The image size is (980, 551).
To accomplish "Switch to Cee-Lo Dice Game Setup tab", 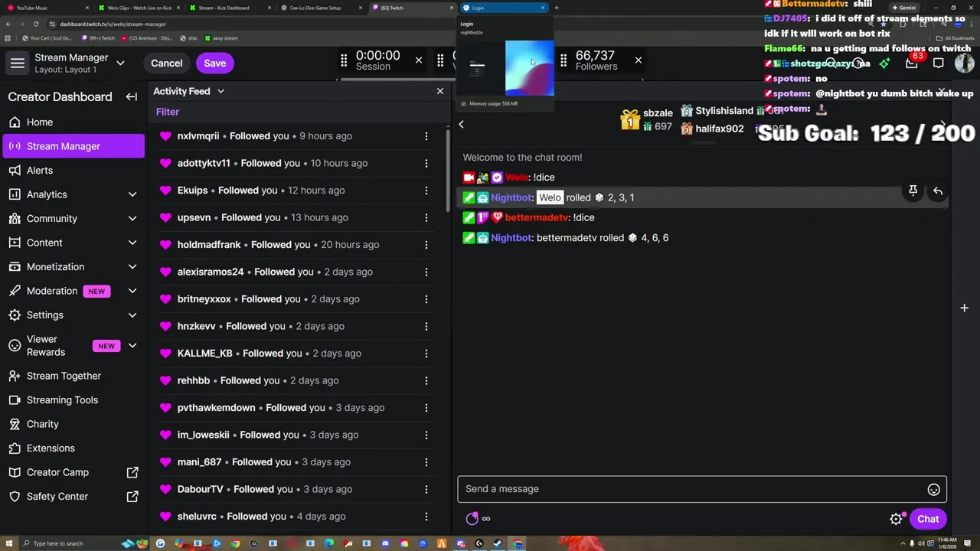I will point(322,8).
